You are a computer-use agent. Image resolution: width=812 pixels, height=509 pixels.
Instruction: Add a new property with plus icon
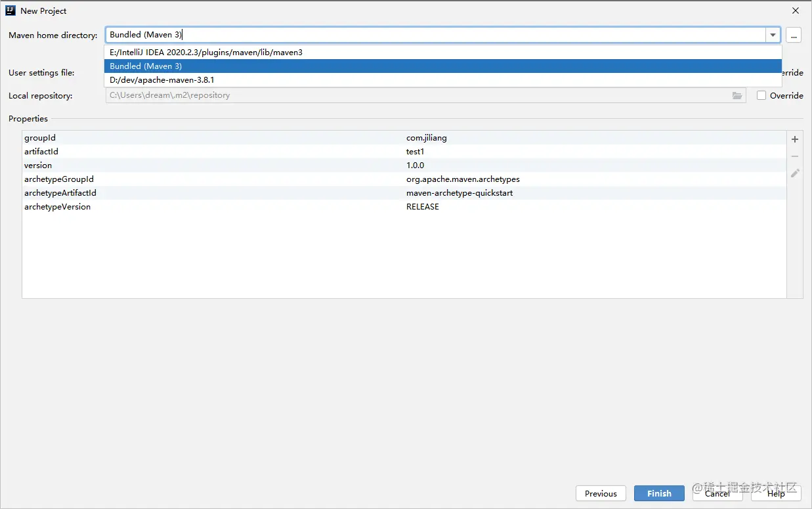(795, 139)
